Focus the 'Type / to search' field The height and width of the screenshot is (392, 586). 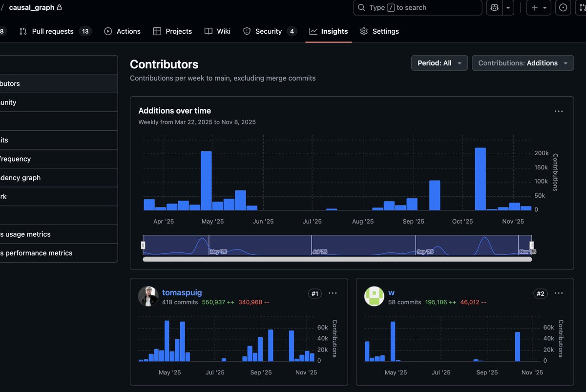418,8
